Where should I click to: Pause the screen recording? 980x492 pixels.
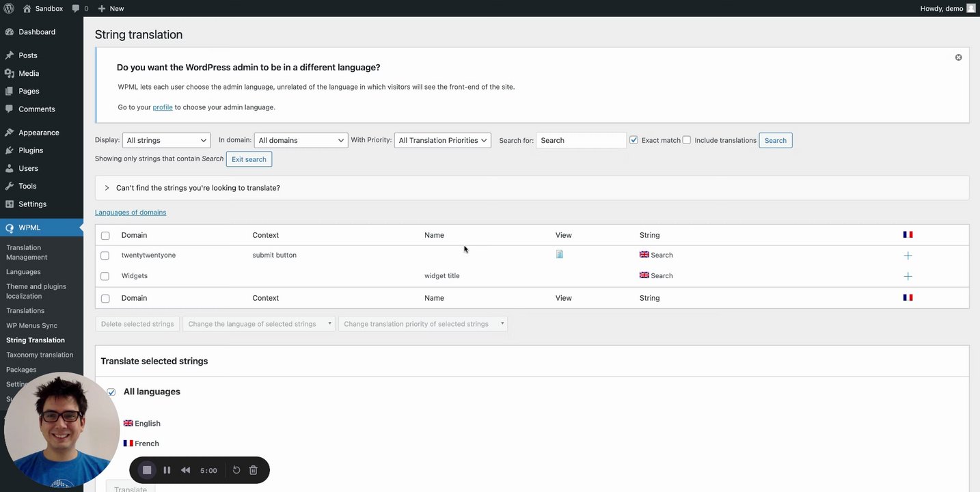[x=167, y=470]
